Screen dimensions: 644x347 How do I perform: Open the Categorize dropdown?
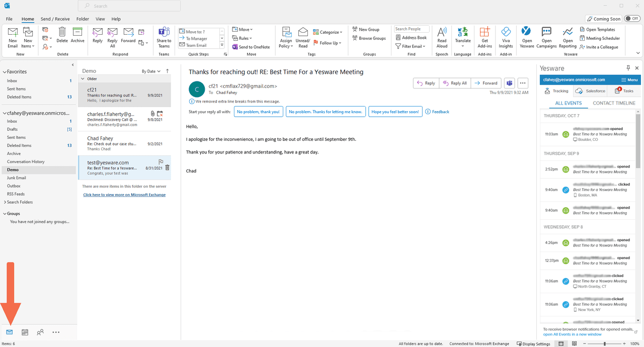[328, 32]
